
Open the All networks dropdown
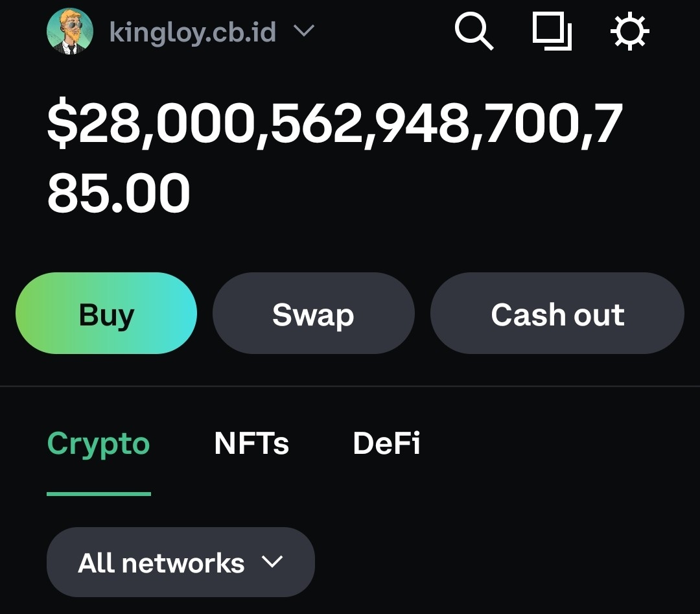click(181, 562)
